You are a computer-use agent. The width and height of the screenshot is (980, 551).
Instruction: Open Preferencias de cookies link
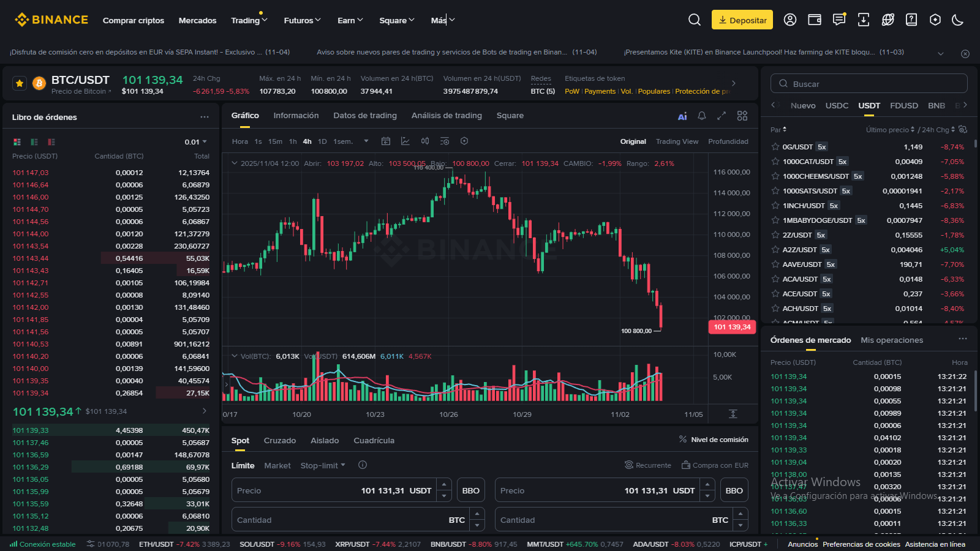(x=861, y=544)
